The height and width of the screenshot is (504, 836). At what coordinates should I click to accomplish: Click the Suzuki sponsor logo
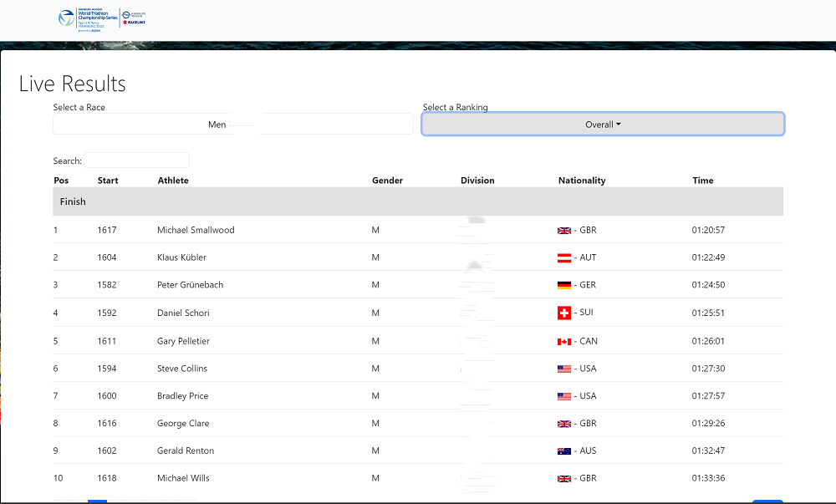click(x=134, y=23)
